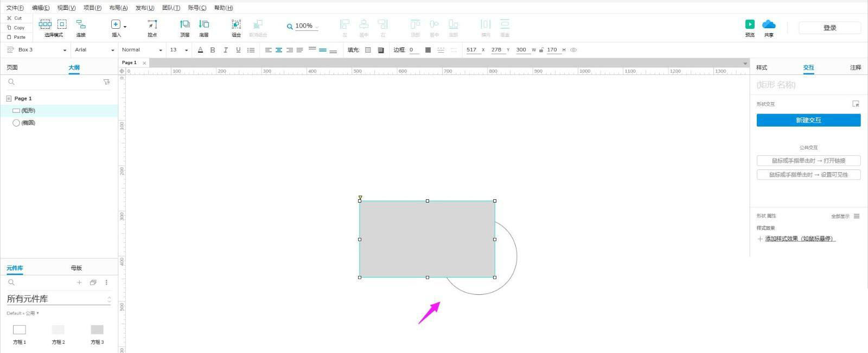Click the 添加样式效果 link
This screenshot has width=868, height=353.
click(800, 239)
